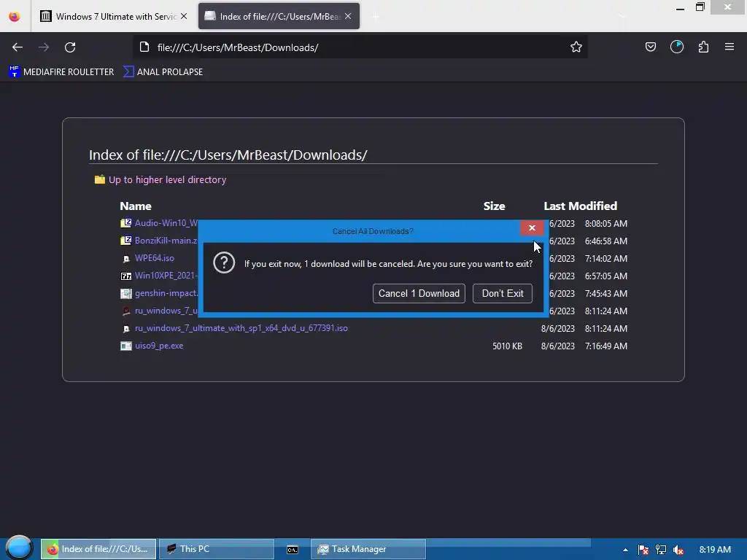Sort listing by Name column
Image resolution: width=747 pixels, height=560 pixels.
click(x=136, y=206)
